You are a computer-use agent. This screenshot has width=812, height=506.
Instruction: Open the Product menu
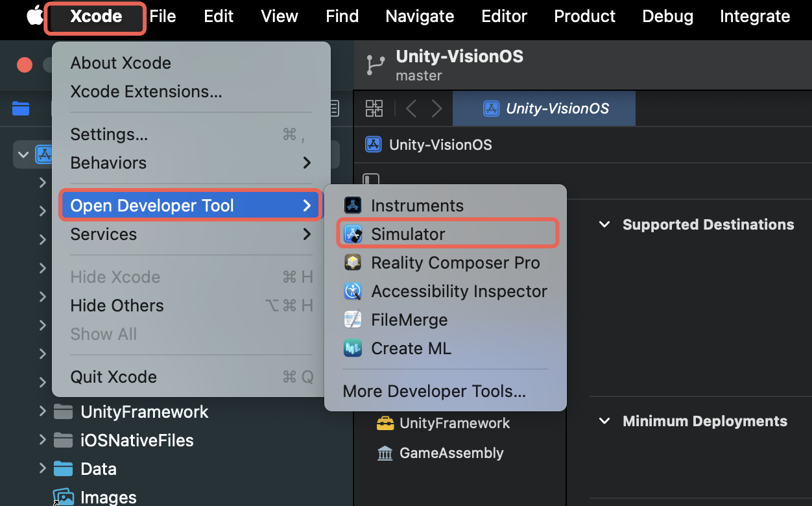coord(584,16)
